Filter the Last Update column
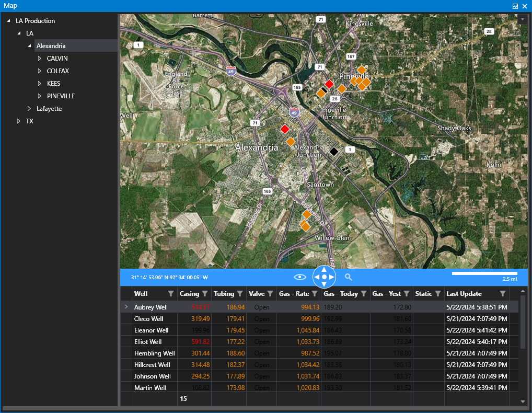The height and width of the screenshot is (413, 532). point(503,294)
